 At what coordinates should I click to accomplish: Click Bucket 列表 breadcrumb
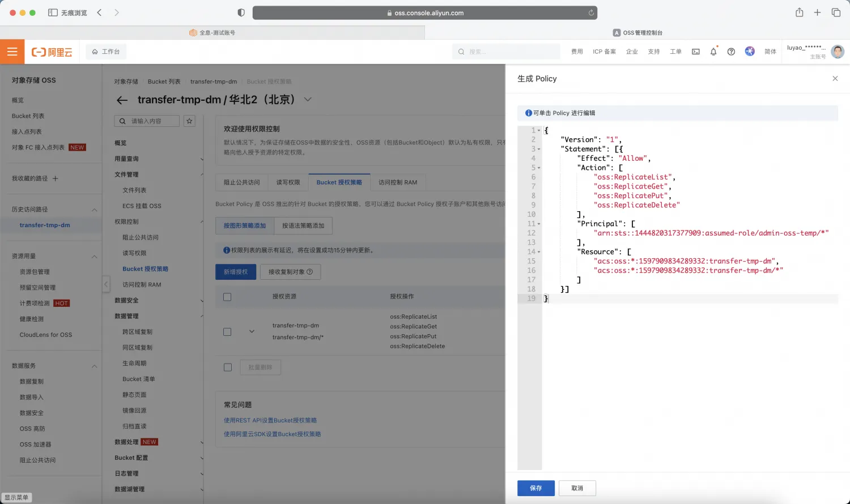pyautogui.click(x=164, y=82)
